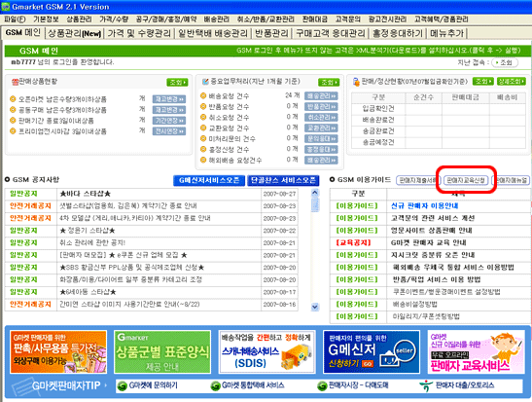Image resolution: width=532 pixels, height=402 pixels.
Task: Click the 문의응대 button
Action: tap(321, 138)
